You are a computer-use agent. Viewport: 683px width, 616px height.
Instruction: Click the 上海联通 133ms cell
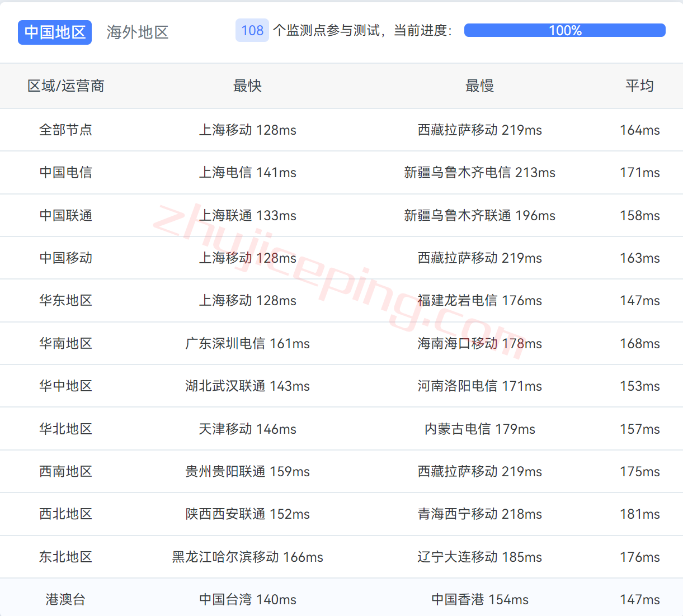[248, 215]
